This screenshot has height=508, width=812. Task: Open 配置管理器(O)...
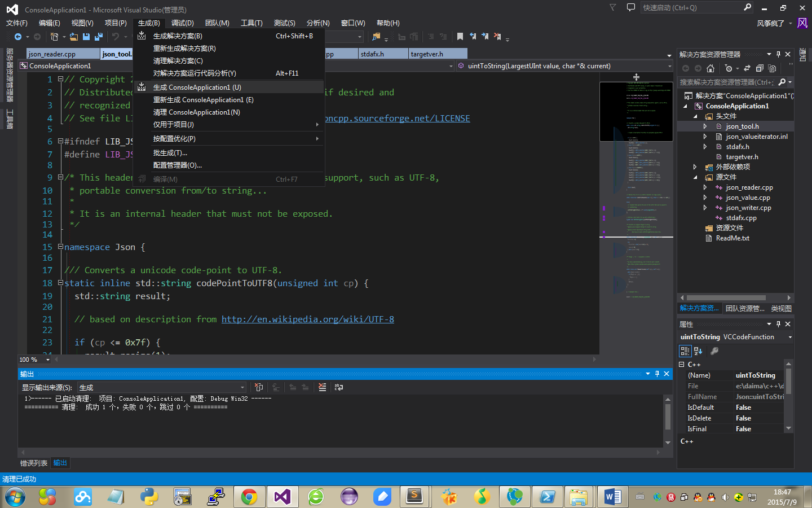[229, 165]
